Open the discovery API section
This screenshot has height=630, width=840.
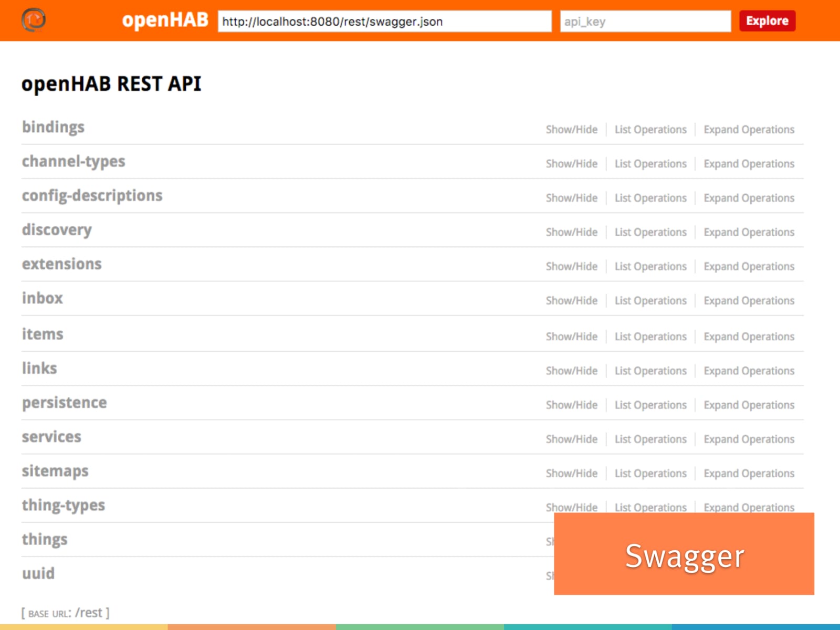click(x=57, y=230)
